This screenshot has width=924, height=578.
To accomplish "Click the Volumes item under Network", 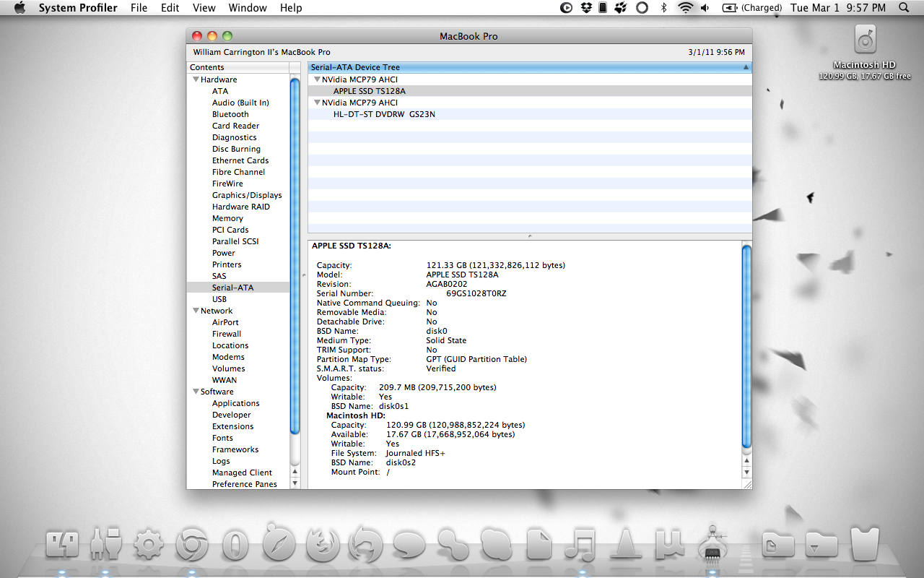I will (228, 368).
